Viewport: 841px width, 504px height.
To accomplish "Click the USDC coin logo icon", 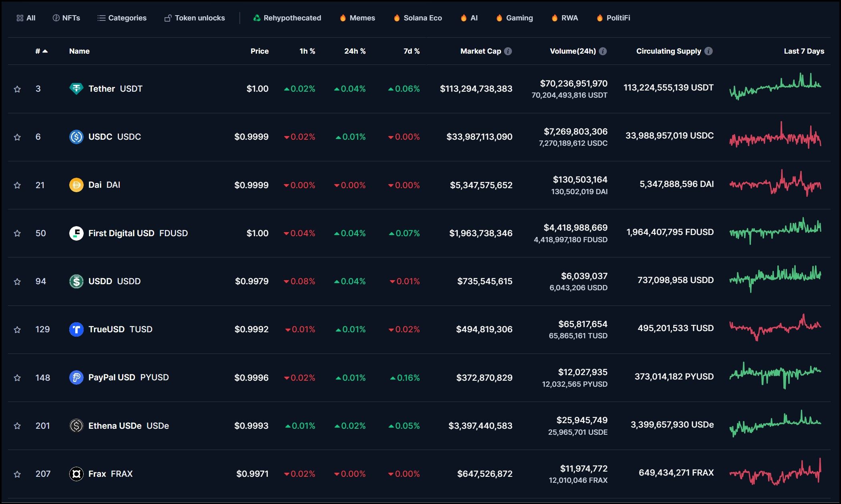I will pos(76,137).
